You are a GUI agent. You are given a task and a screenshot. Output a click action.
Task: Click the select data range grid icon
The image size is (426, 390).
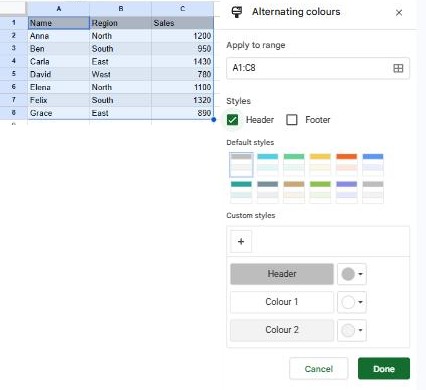[x=398, y=68]
